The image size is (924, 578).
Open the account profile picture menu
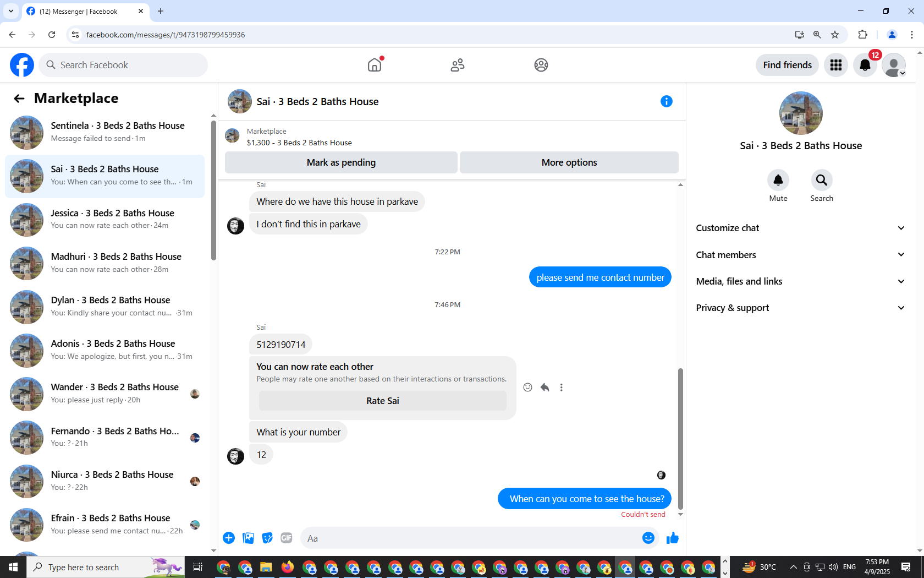pos(894,65)
